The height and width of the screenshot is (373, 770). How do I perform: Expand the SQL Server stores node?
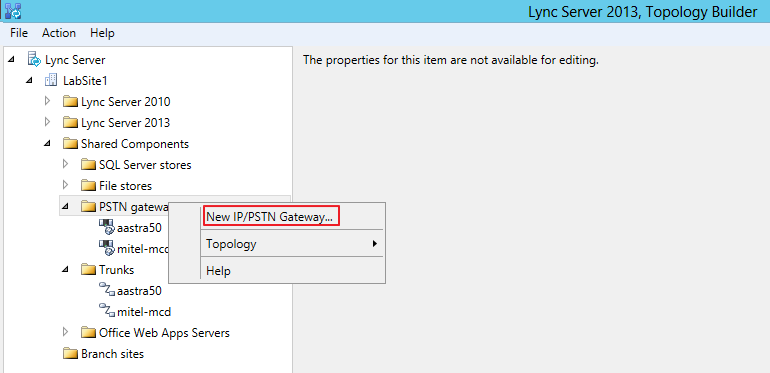[x=65, y=164]
